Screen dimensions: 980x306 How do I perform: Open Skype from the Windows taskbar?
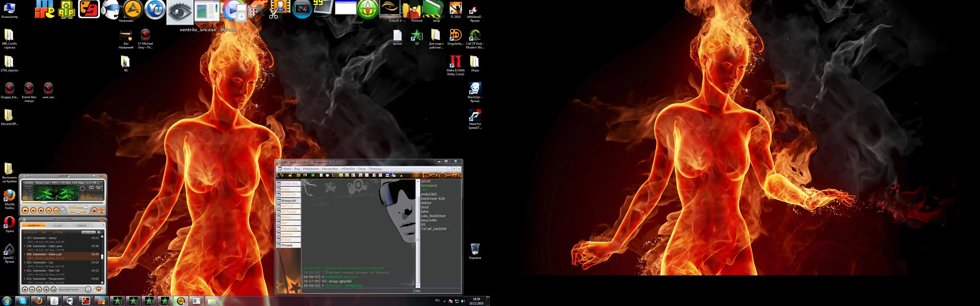coord(23,301)
